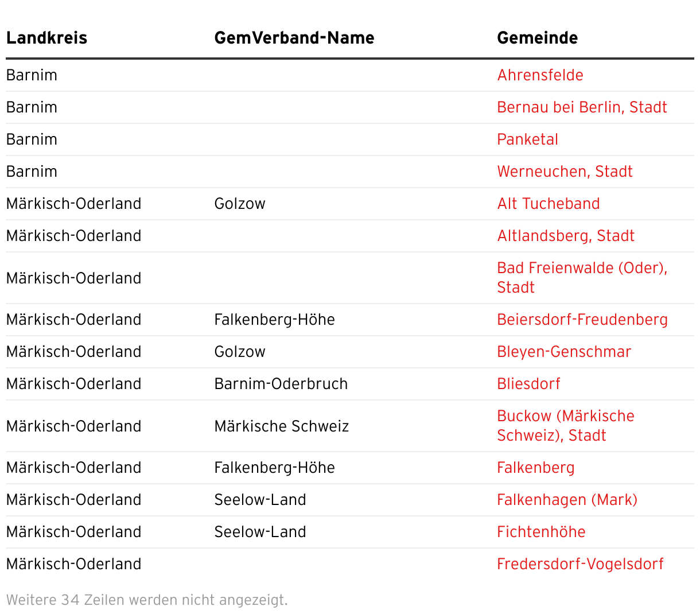
Task: Open the Panketal municipality link
Action: pyautogui.click(x=527, y=139)
